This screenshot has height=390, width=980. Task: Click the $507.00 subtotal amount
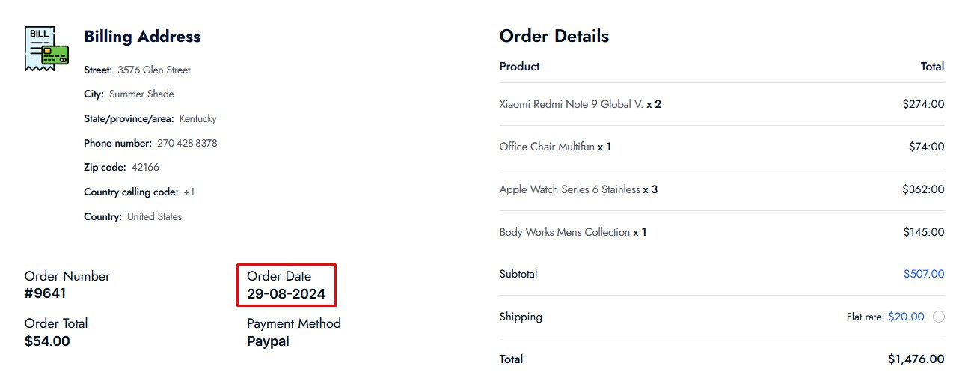click(924, 274)
